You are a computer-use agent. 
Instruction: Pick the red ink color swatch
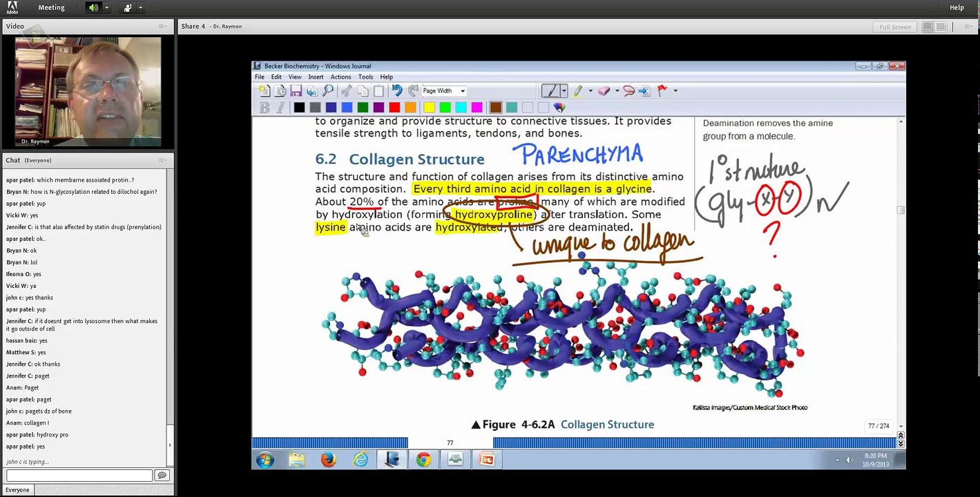pos(394,108)
